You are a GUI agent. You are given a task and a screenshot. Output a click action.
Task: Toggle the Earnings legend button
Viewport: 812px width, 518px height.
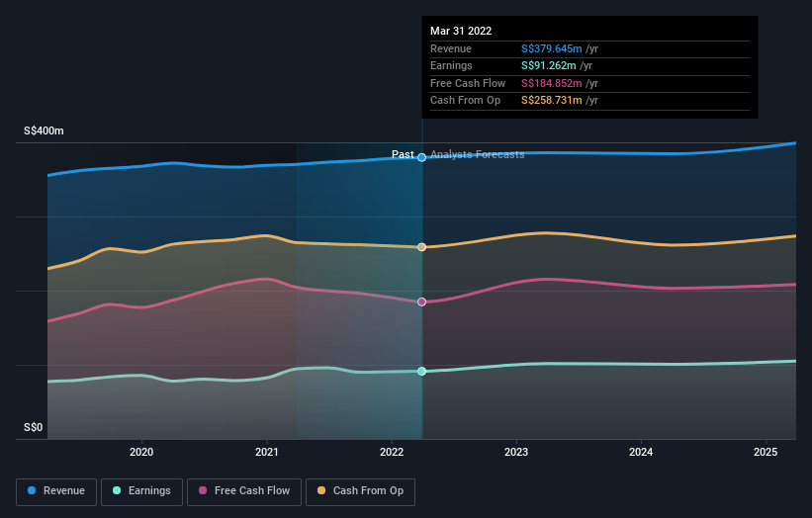tap(141, 491)
